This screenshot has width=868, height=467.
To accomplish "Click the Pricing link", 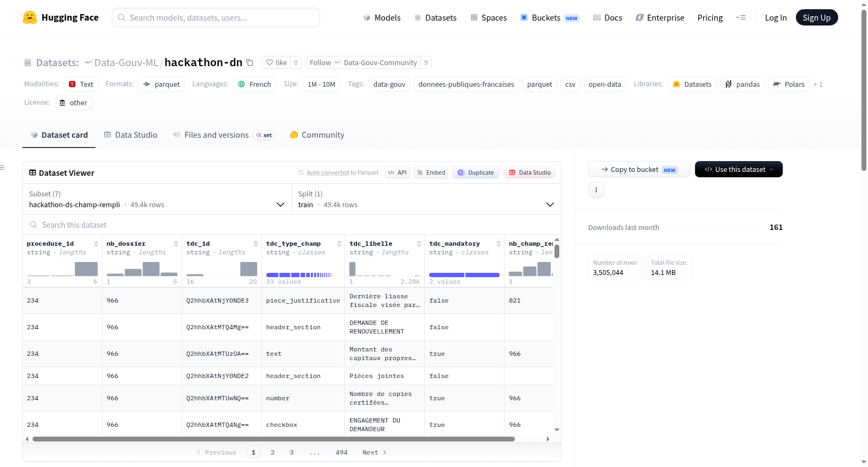I will coord(710,17).
